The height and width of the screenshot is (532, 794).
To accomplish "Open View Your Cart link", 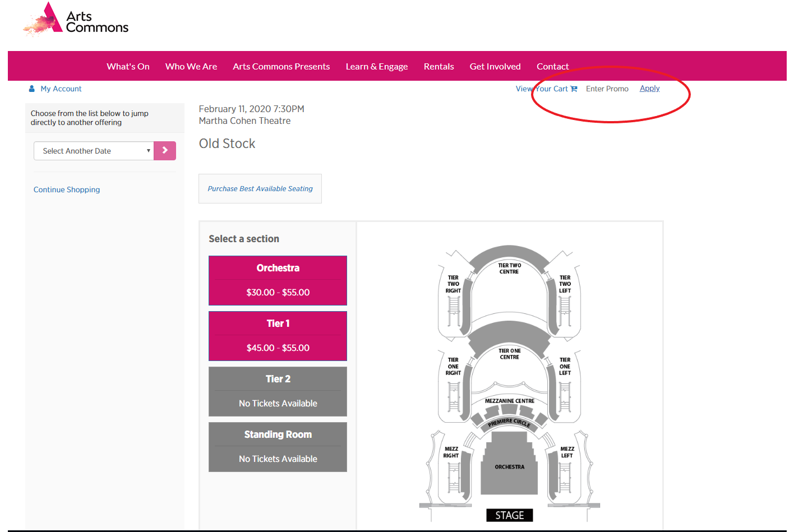I will (542, 89).
